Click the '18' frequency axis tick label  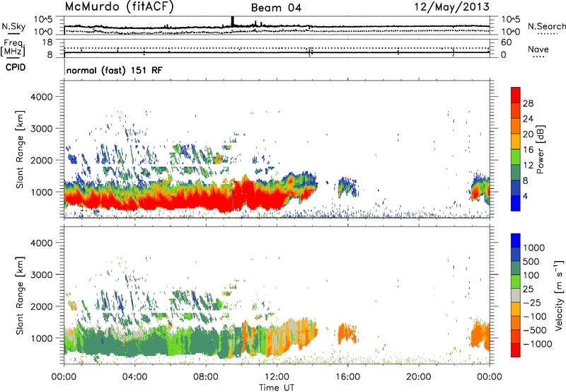click(x=47, y=42)
